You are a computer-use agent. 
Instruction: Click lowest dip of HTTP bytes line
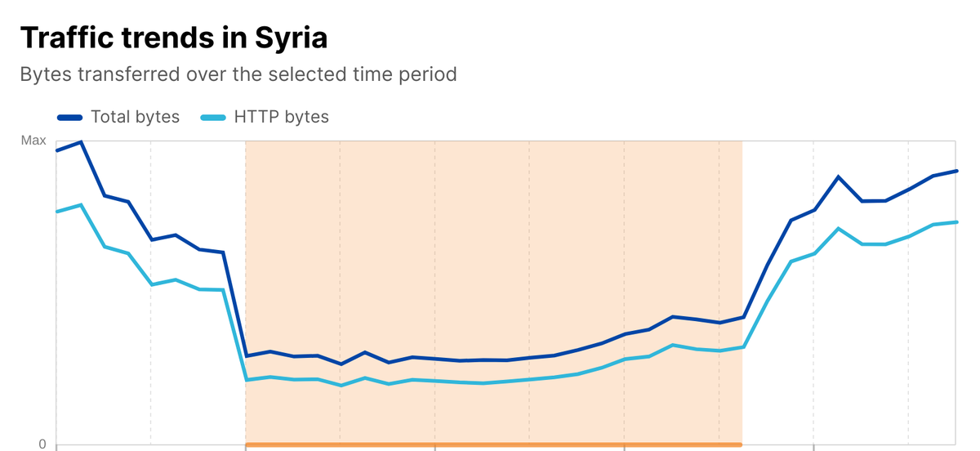click(x=341, y=386)
